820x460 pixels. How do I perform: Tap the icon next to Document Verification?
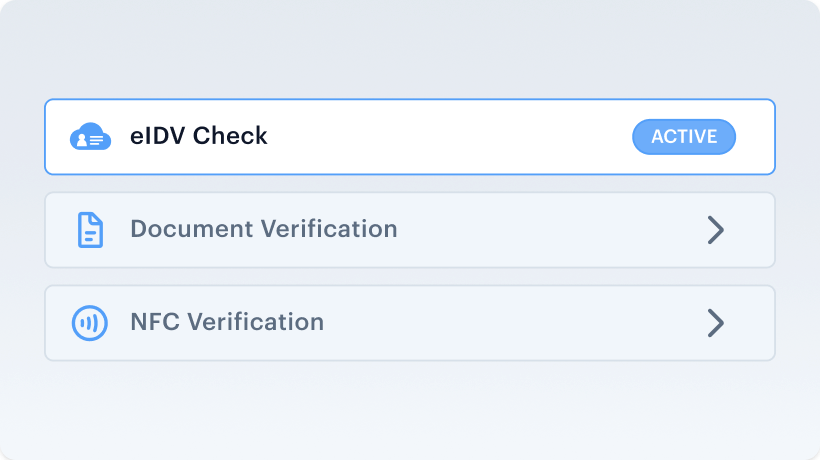coord(90,229)
